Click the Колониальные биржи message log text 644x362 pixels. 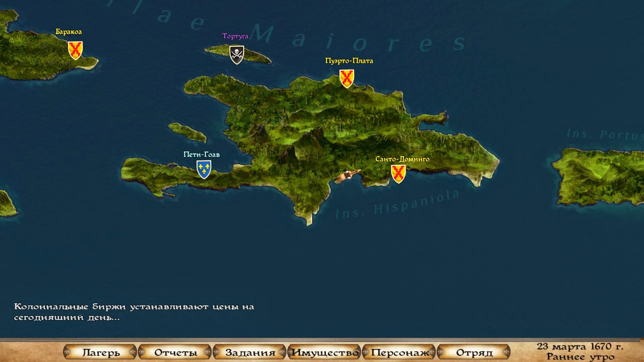tap(134, 312)
